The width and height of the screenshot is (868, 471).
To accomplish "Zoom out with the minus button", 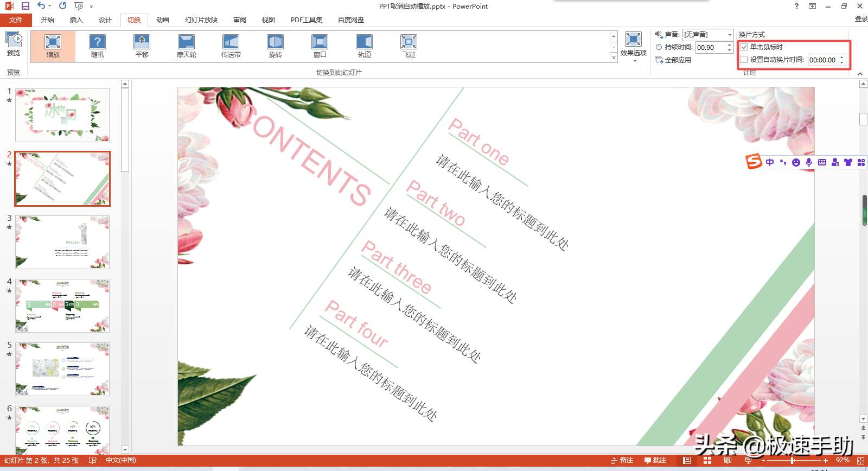I will click(763, 461).
